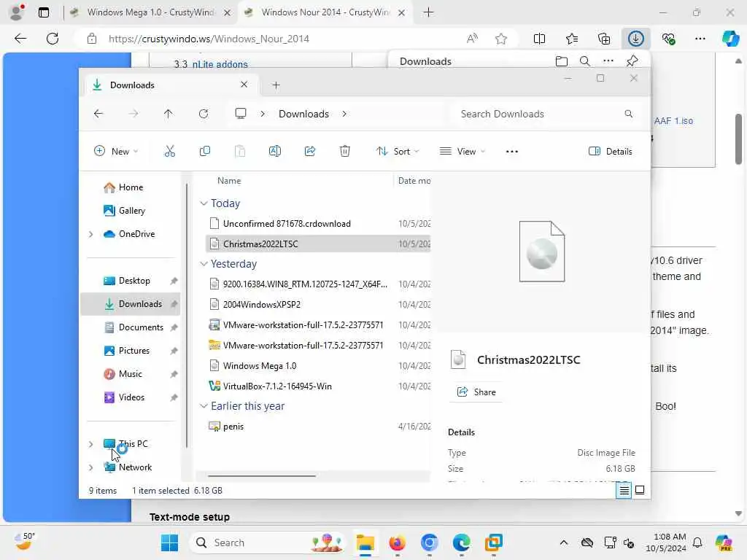The width and height of the screenshot is (747, 560).
Task: Open Edge Split screen icon
Action: [x=539, y=39]
